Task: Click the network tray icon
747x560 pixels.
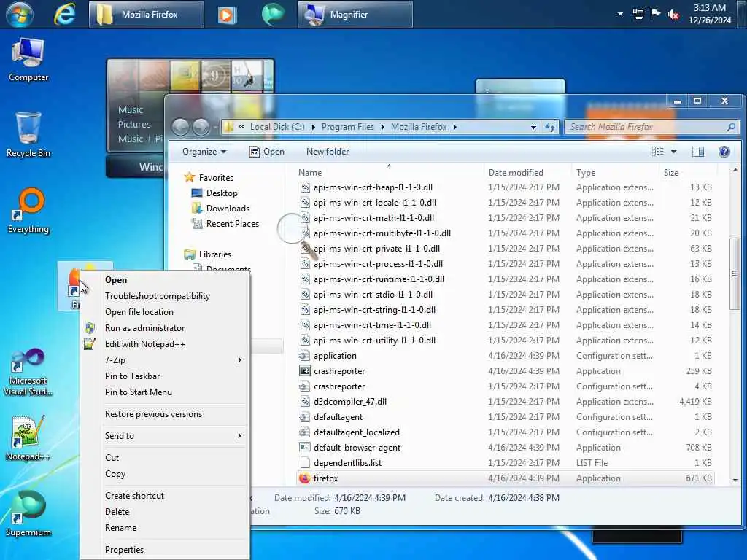Action: [638, 15]
